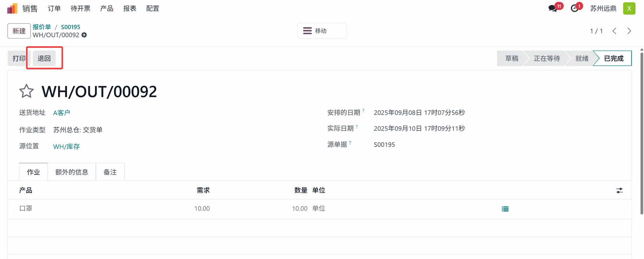Click the gear icon beside WH/OUT/00092
The height and width of the screenshot is (259, 644).
click(x=84, y=35)
